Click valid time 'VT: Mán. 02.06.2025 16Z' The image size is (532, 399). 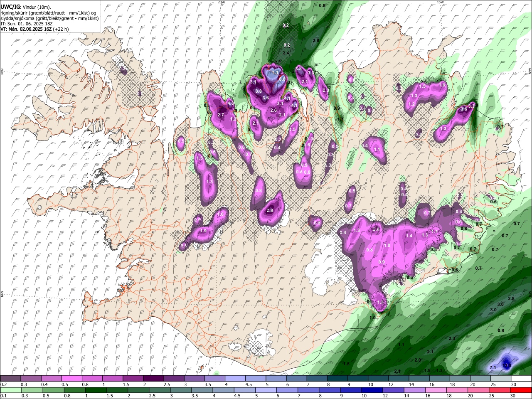[x=26, y=29]
